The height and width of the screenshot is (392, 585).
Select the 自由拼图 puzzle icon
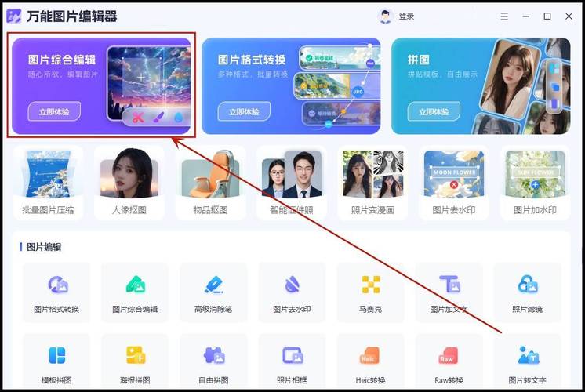[214, 355]
